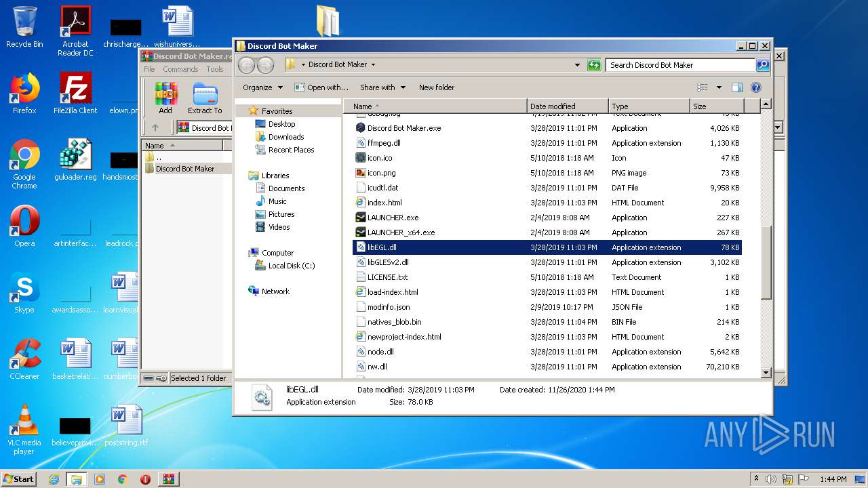Launch FileZilla Client desktop shortcut
The image size is (868, 488).
coord(75,93)
